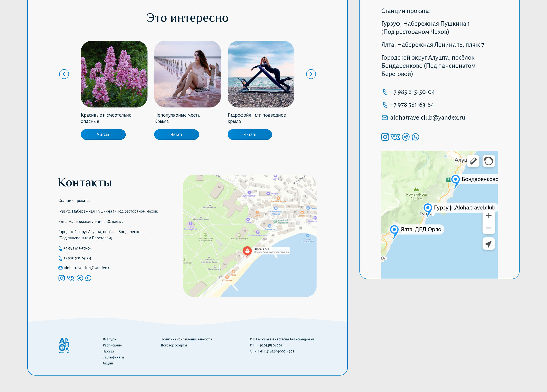Image resolution: width=547 pixels, height=392 pixels.
Task: Open the Сертификаты footer link
Action: point(113,357)
